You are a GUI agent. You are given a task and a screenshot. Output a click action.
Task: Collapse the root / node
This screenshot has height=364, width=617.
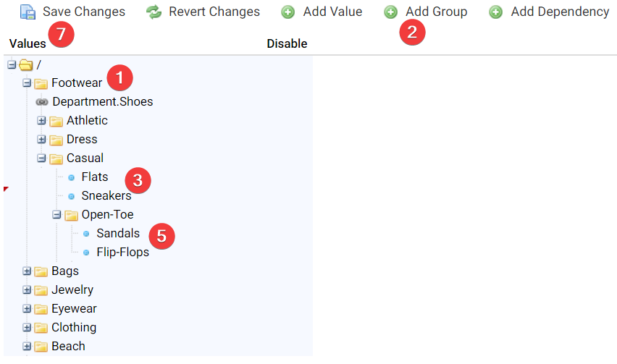point(12,64)
